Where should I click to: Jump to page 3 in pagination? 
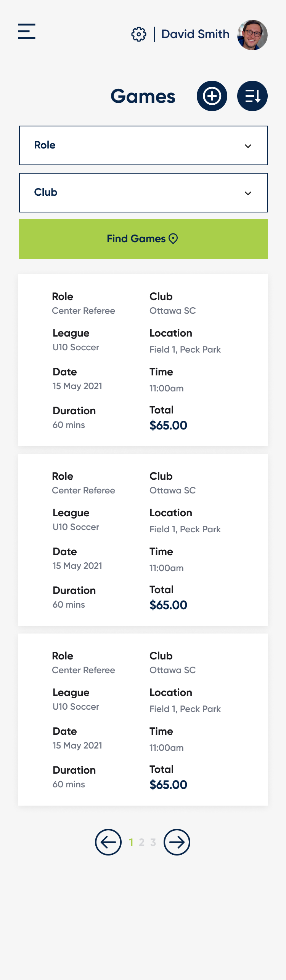153,843
